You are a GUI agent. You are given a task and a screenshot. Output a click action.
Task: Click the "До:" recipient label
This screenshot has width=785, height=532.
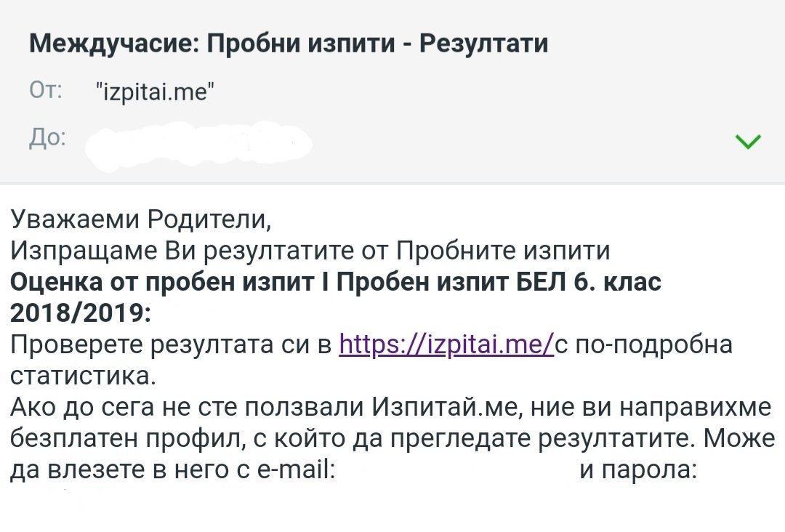[47, 139]
